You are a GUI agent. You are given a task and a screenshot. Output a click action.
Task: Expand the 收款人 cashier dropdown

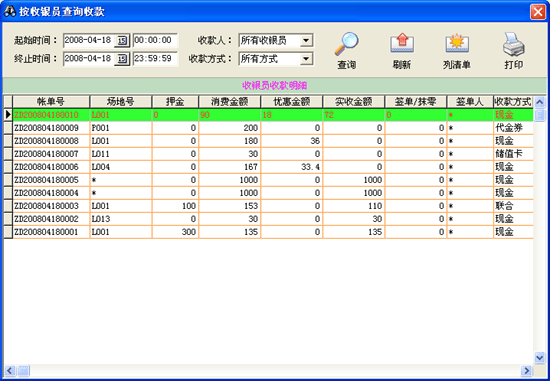pos(306,40)
